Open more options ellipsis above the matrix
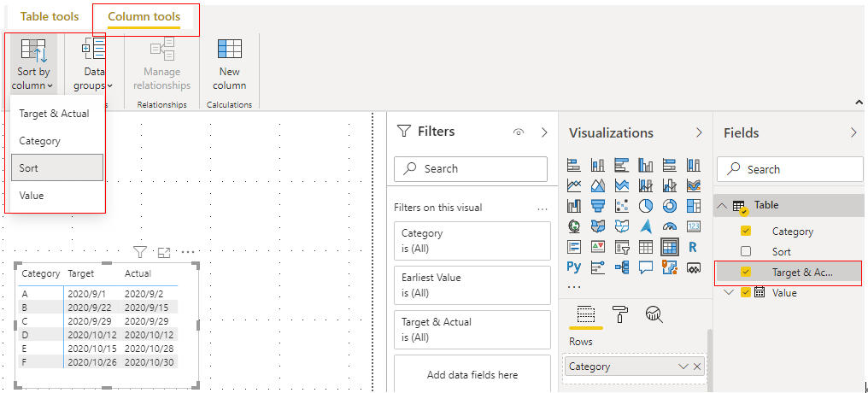This screenshot has width=868, height=393. tap(188, 252)
